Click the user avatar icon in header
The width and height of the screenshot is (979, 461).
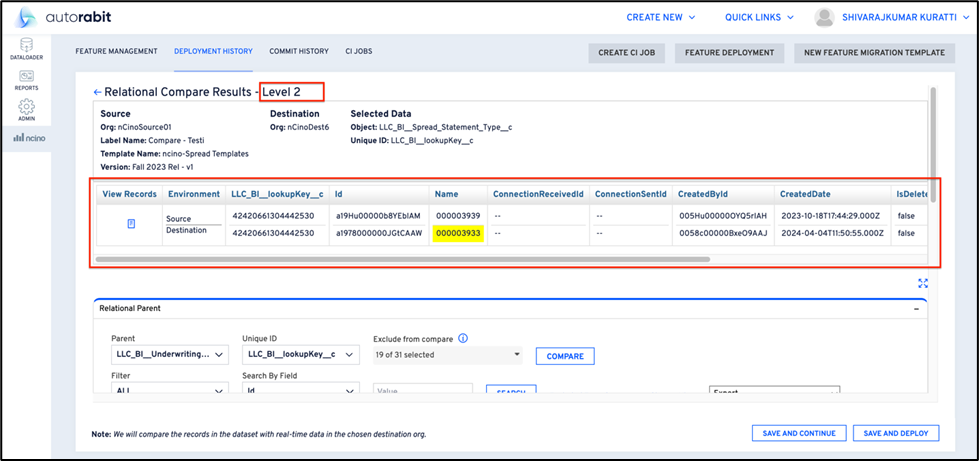[824, 17]
